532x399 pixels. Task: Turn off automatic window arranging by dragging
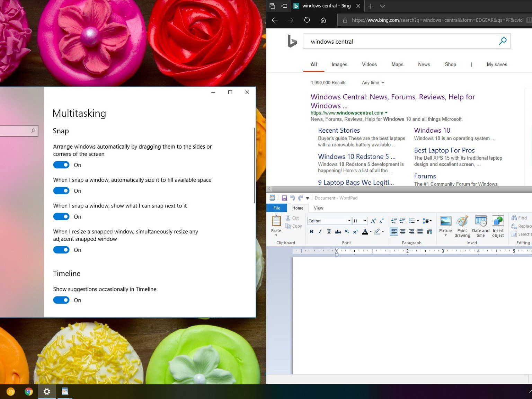(61, 165)
